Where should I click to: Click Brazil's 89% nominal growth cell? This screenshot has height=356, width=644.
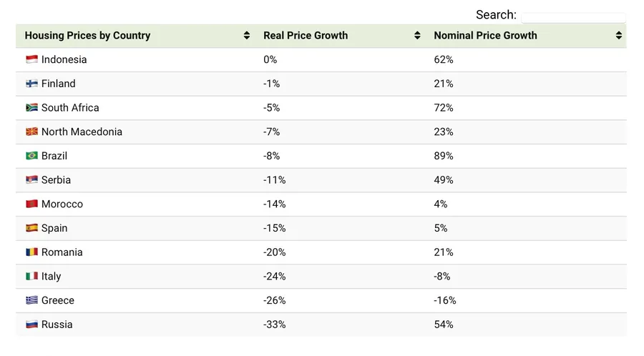[x=444, y=156]
